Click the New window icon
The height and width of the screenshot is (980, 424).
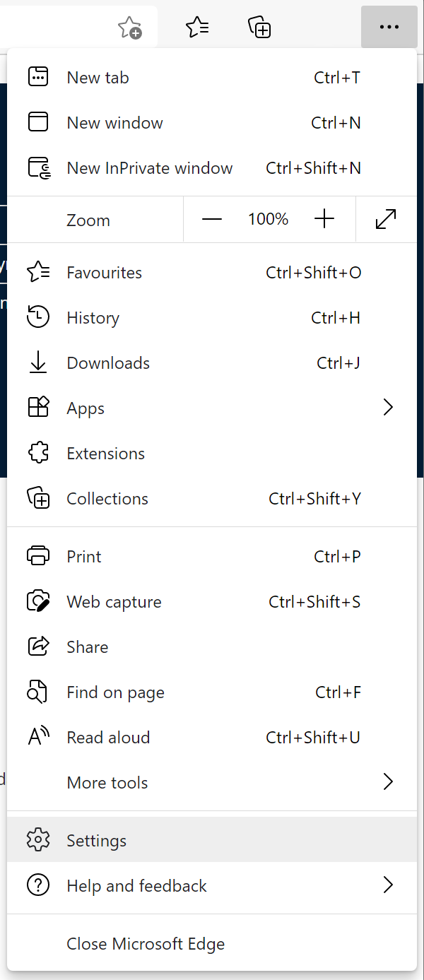[38, 122]
